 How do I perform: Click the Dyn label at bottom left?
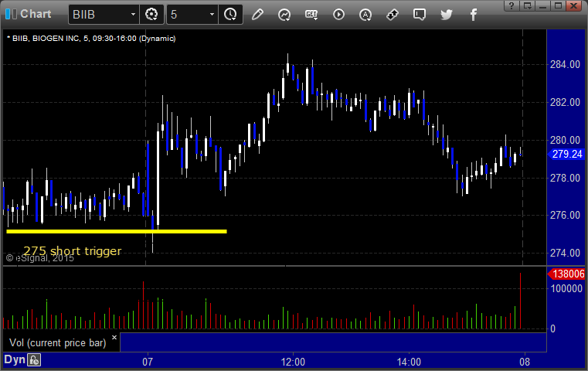click(15, 359)
